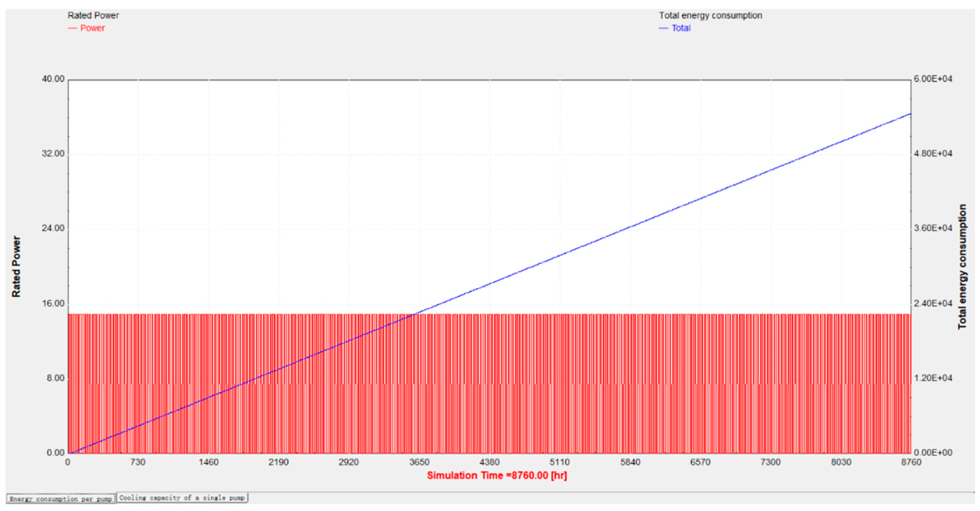Image resolution: width=980 pixels, height=511 pixels.
Task: Click the 3650 tick on time axis
Action: 419,462
